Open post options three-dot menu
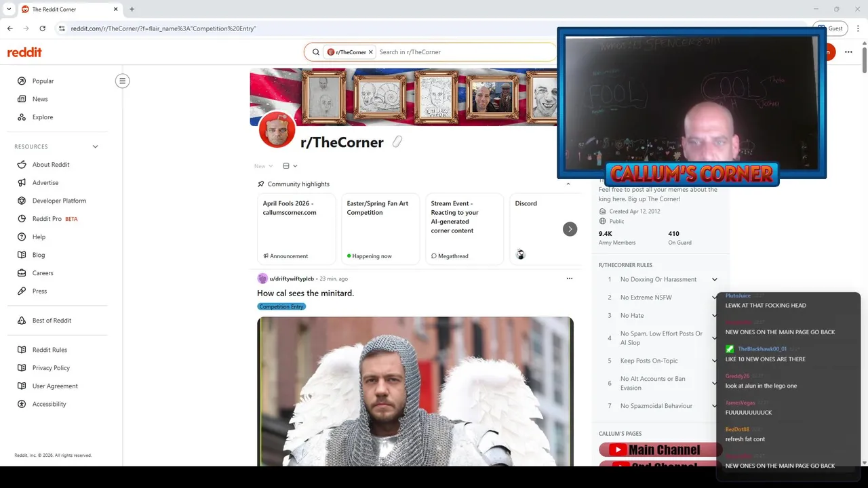 tap(570, 279)
